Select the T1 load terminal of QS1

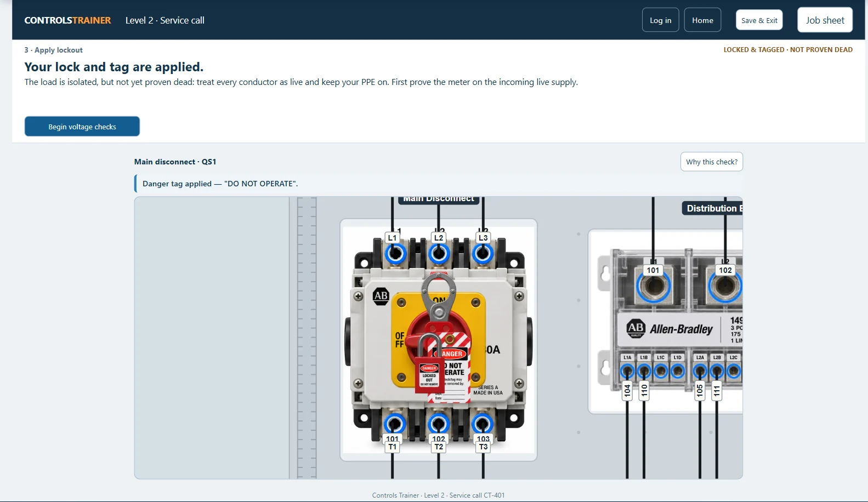click(395, 424)
